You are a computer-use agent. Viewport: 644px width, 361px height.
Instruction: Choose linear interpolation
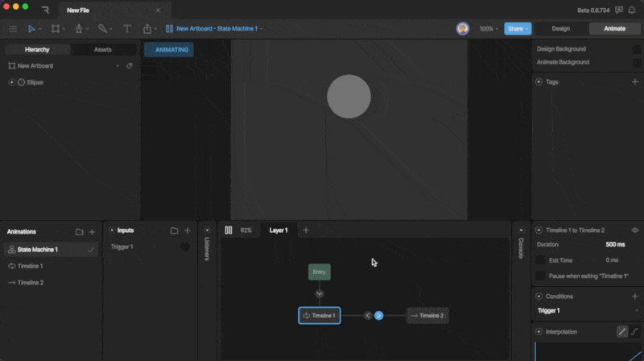pos(622,331)
